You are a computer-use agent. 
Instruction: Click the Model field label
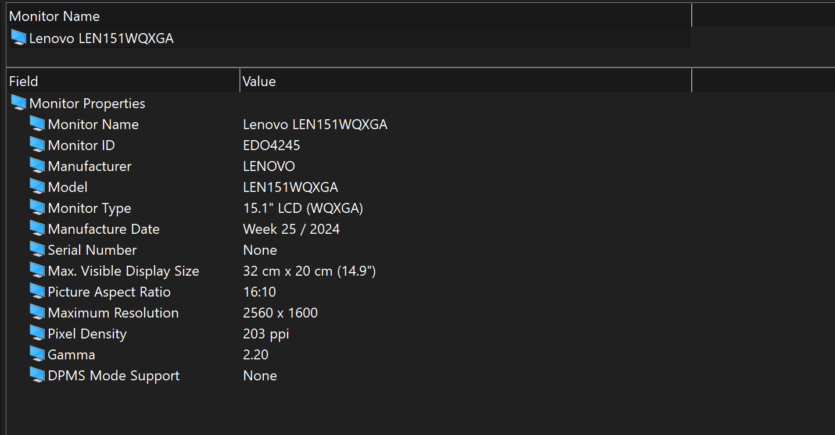68,187
